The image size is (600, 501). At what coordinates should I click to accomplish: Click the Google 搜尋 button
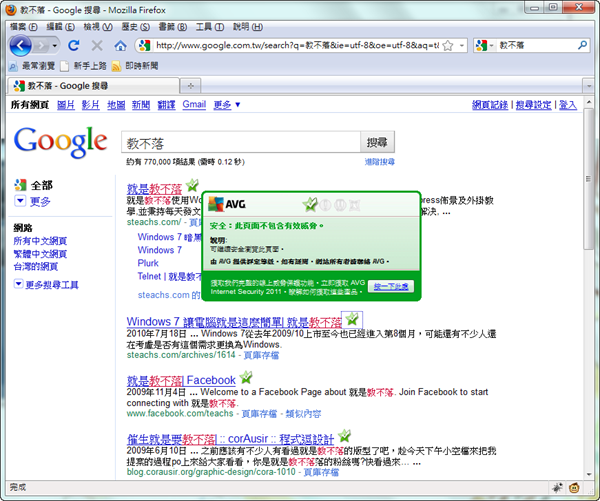pos(380,141)
